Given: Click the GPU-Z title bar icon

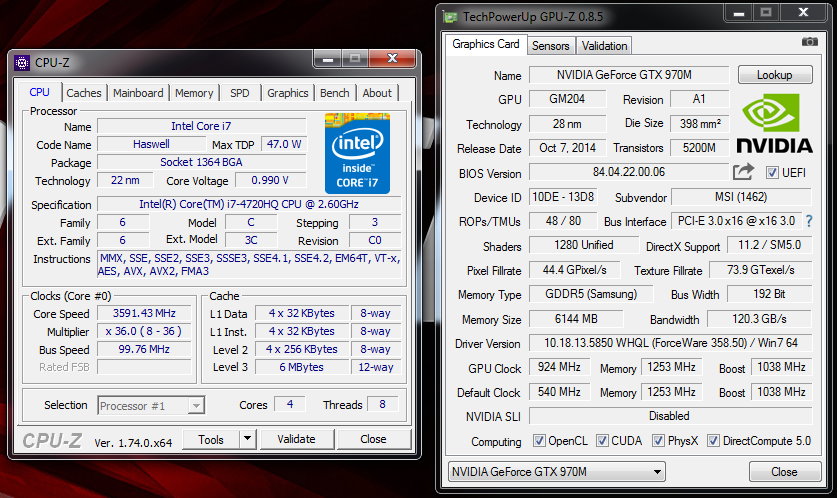Looking at the screenshot, I should [x=450, y=17].
